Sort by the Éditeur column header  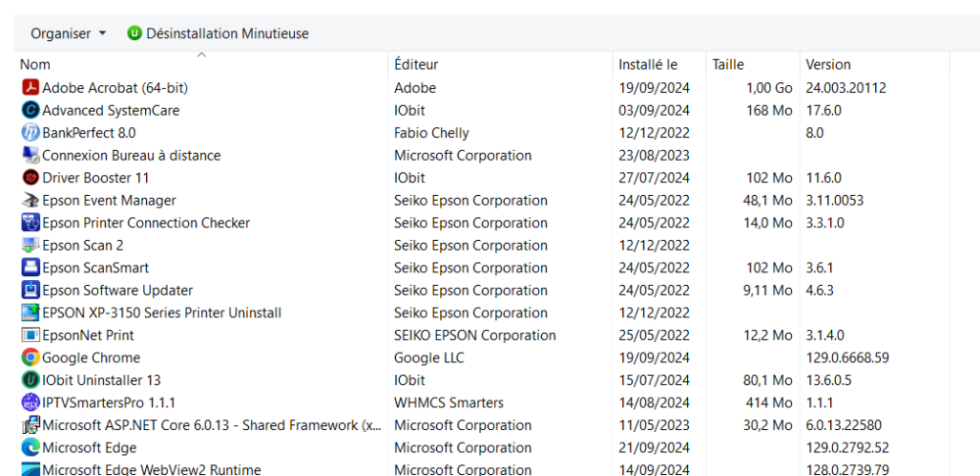416,65
